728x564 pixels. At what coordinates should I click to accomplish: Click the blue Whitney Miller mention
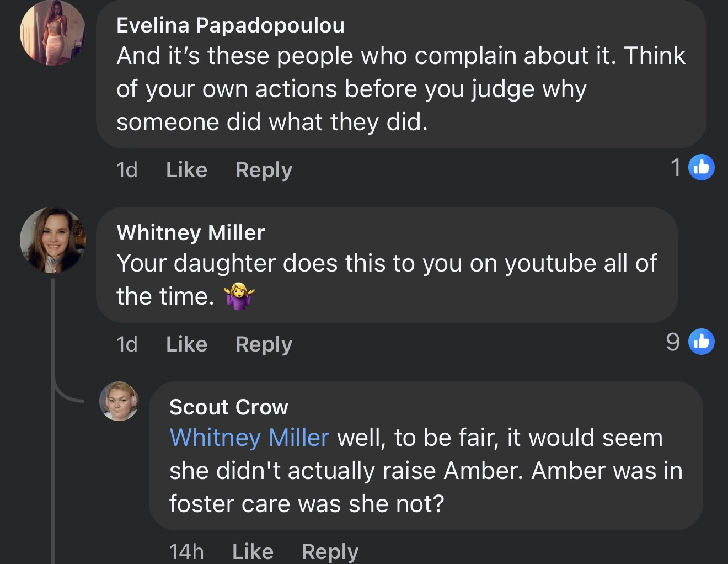pyautogui.click(x=249, y=438)
